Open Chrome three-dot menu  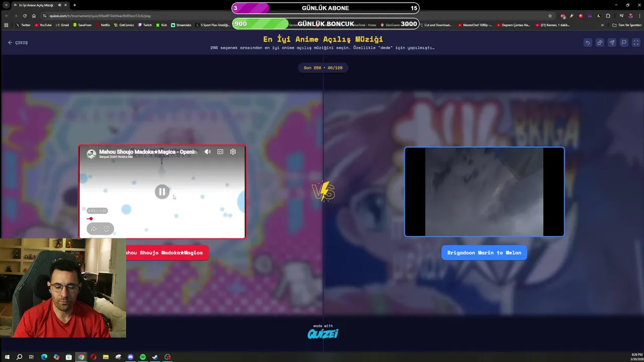pyautogui.click(x=639, y=16)
